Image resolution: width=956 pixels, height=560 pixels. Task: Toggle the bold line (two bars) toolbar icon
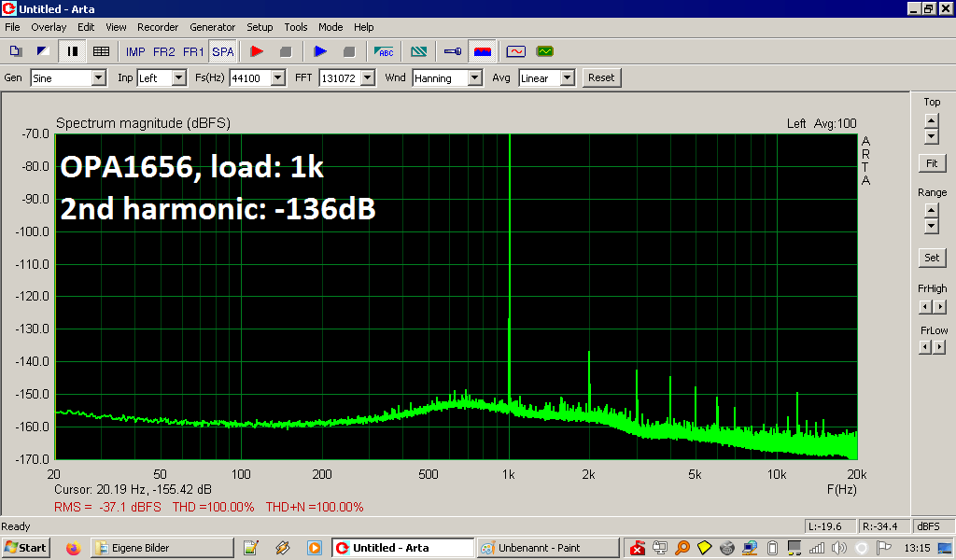pos(73,51)
